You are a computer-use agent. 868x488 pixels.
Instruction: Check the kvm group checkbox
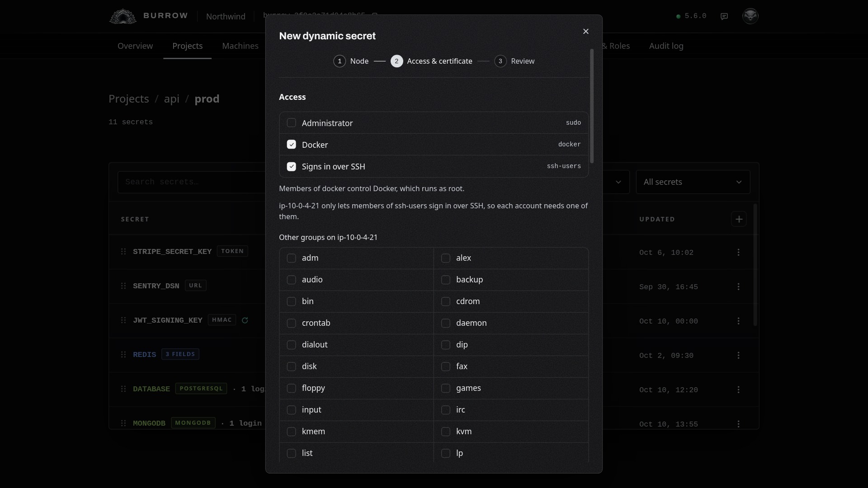[446, 432]
